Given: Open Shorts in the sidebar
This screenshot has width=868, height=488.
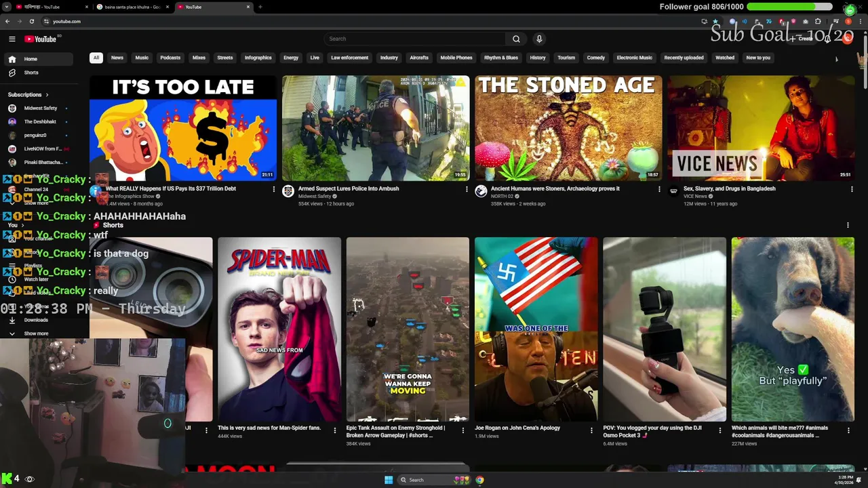Looking at the screenshot, I should click(38, 73).
